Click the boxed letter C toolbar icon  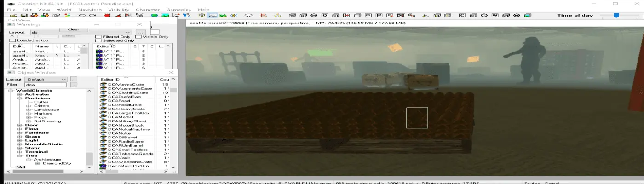coord(462,15)
